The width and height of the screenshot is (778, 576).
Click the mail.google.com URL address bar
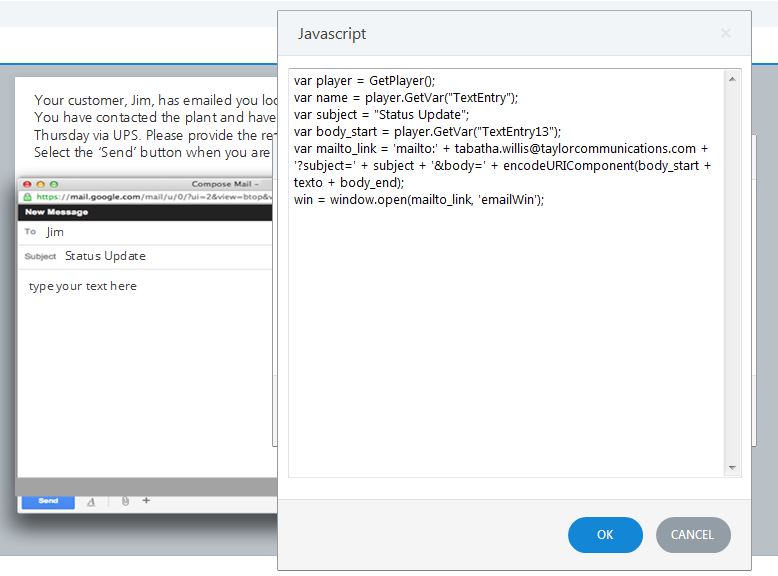[x=150, y=197]
